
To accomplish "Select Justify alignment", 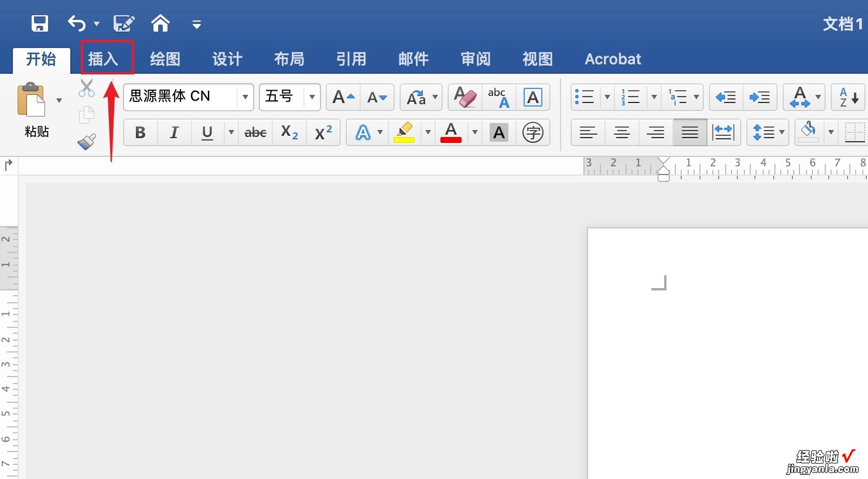I will 690,133.
